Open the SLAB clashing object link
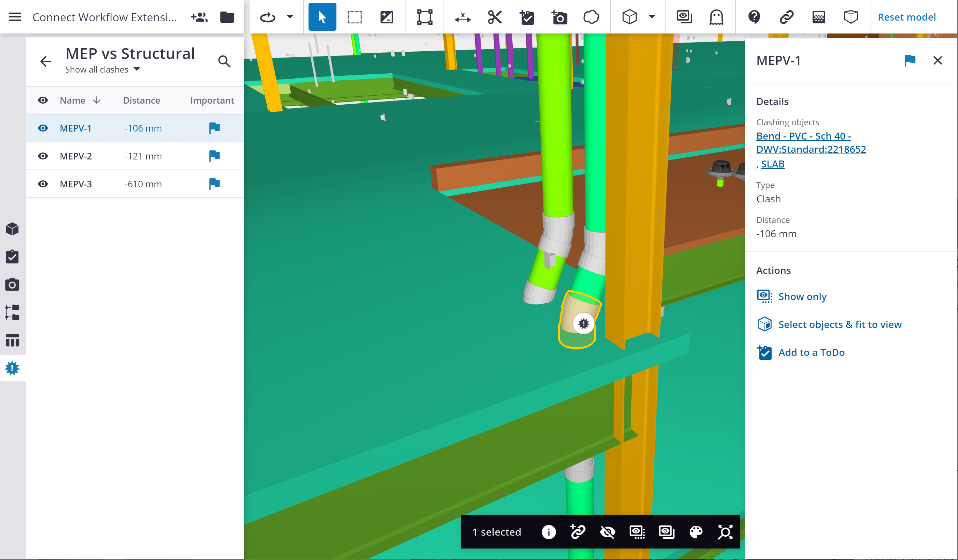The width and height of the screenshot is (958, 560). coord(772,164)
